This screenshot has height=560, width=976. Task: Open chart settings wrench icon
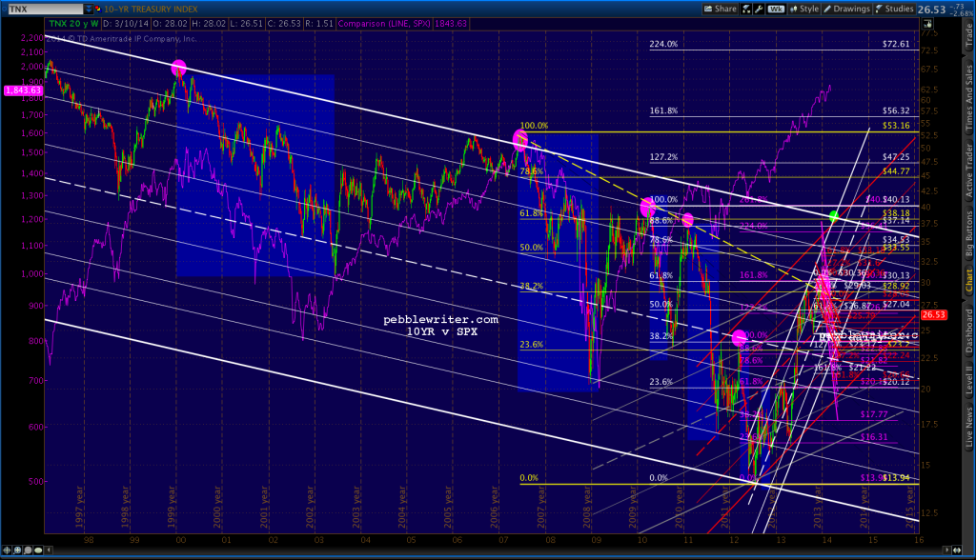pyautogui.click(x=758, y=9)
